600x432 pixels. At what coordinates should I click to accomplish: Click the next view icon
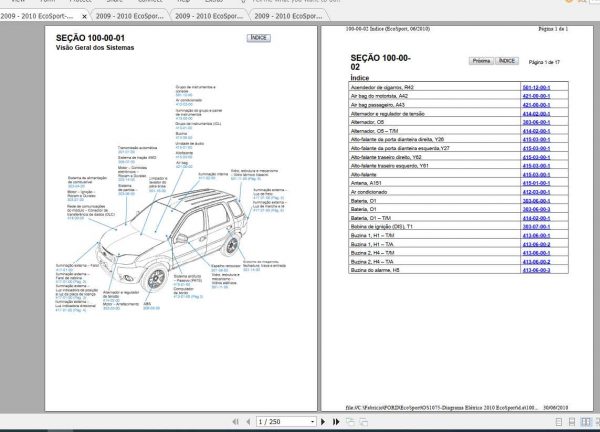pos(364,422)
